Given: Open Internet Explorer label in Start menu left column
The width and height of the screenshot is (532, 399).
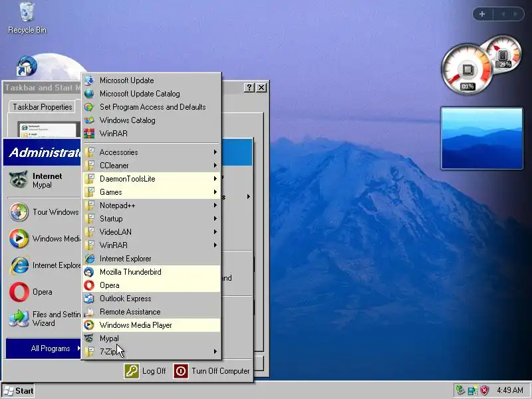Looking at the screenshot, I should 57,265.
